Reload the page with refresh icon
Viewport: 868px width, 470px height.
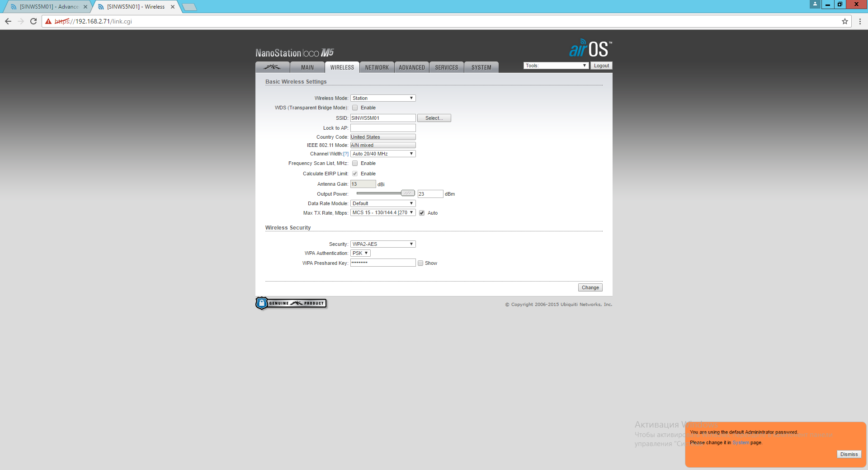(33, 21)
